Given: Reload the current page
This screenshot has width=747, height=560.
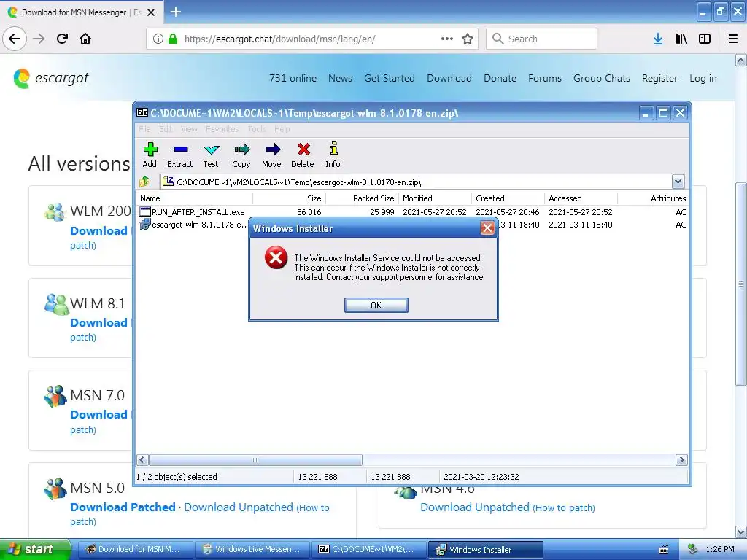Looking at the screenshot, I should [x=62, y=39].
